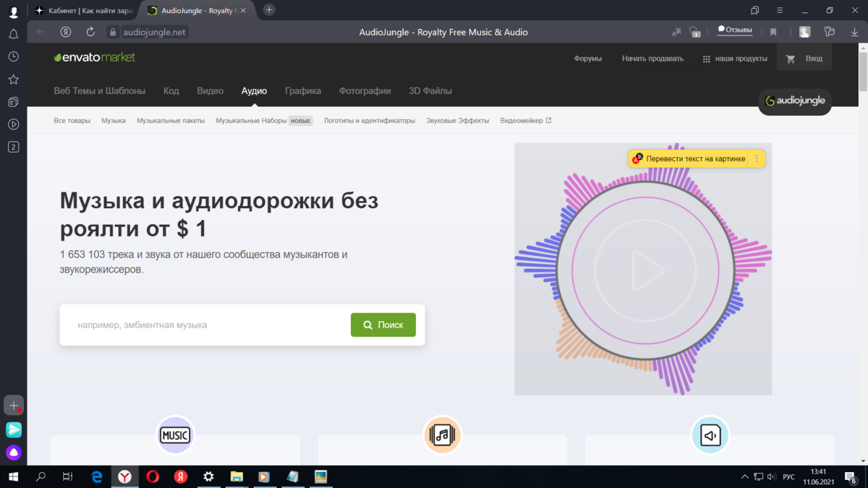
Task: Open the image translate options three dots
Action: (757, 159)
